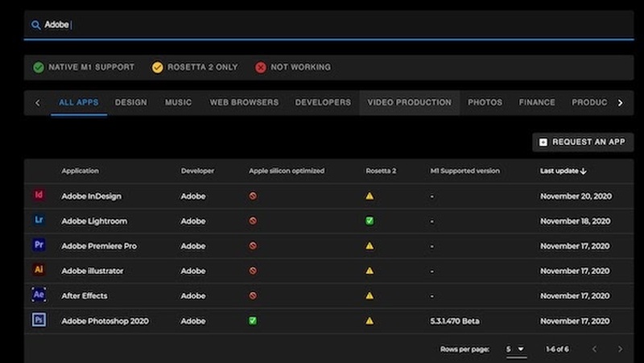Switch to the Video Production tab

(409, 103)
